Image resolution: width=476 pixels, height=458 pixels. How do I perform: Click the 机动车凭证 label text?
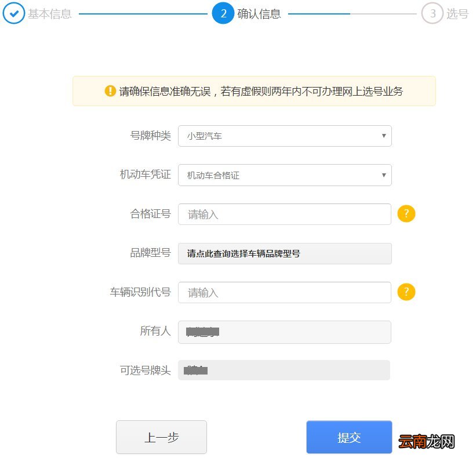pyautogui.click(x=146, y=175)
